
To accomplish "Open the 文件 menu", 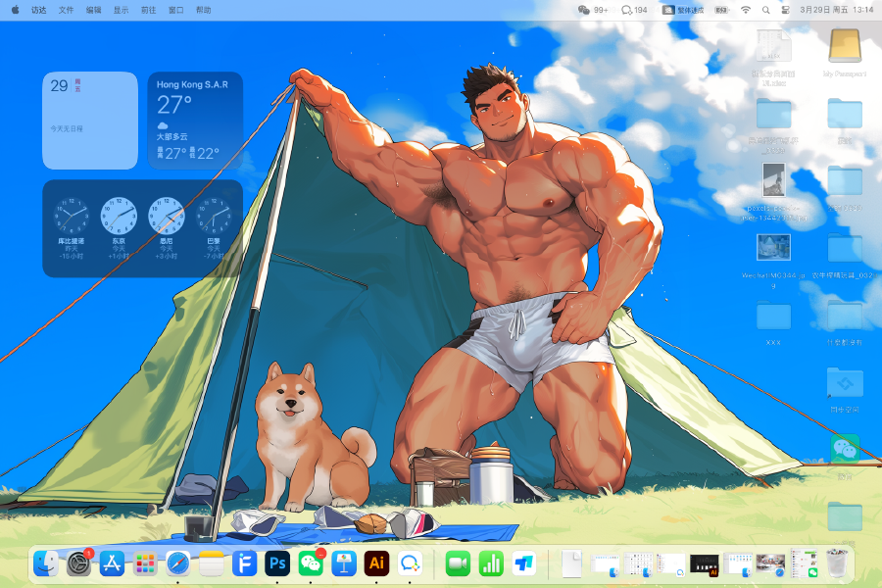I will coord(66,9).
